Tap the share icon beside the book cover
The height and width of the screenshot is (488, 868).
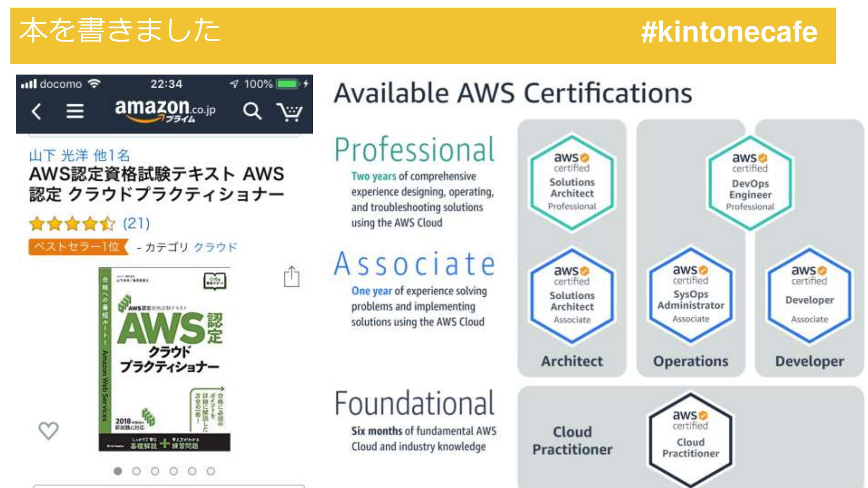[292, 276]
